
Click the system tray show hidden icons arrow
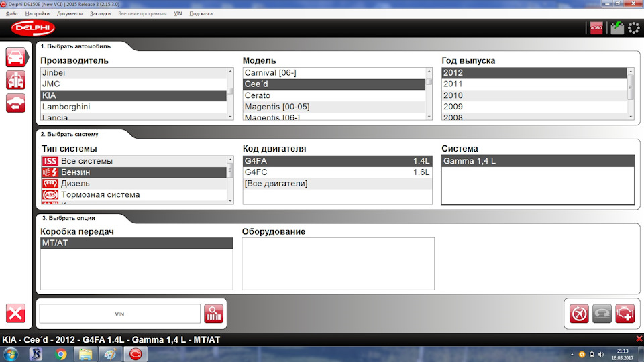coord(572,355)
